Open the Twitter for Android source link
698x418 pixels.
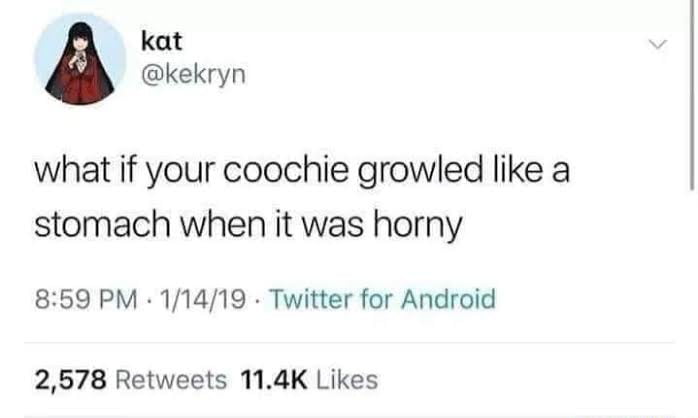pos(382,299)
